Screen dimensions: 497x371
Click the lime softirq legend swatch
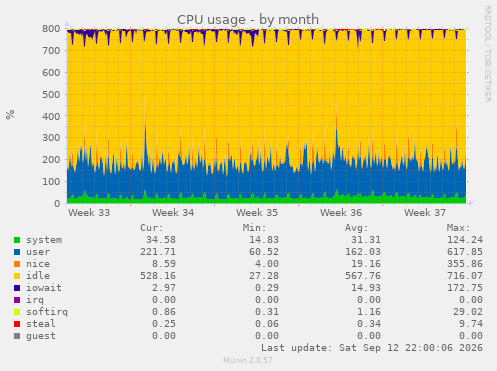[x=17, y=312]
